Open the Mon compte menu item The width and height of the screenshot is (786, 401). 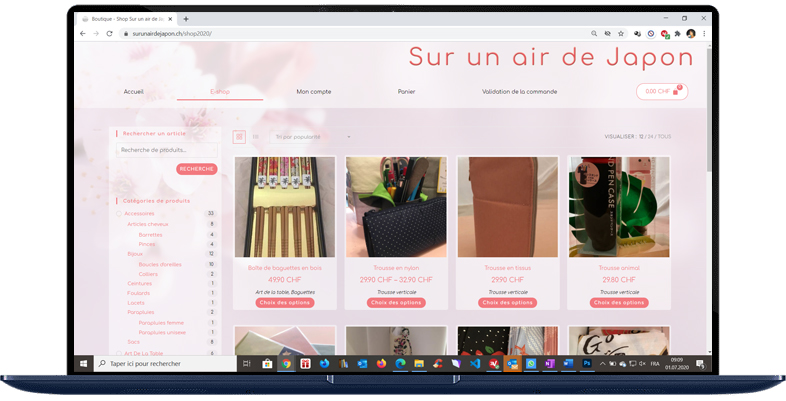[x=313, y=92]
